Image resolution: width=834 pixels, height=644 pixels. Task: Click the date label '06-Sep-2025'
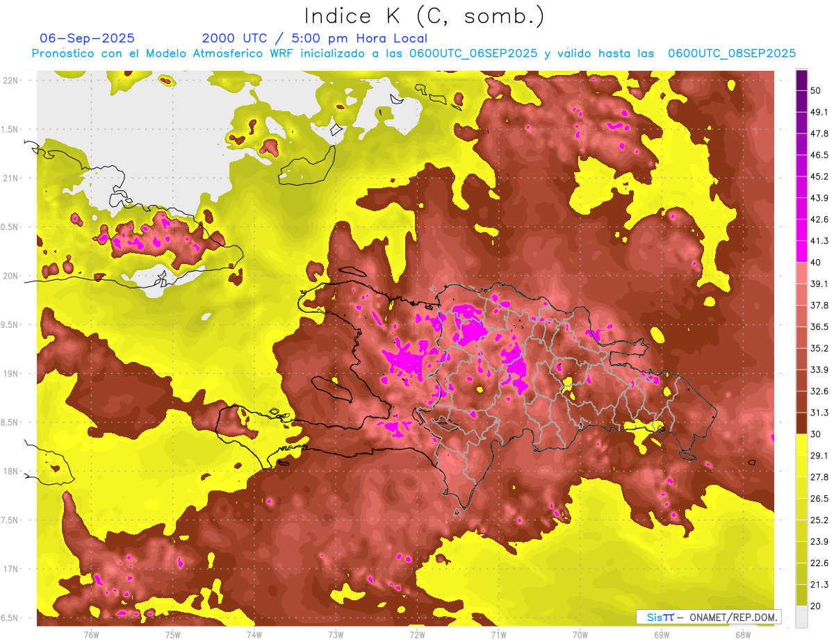87,38
